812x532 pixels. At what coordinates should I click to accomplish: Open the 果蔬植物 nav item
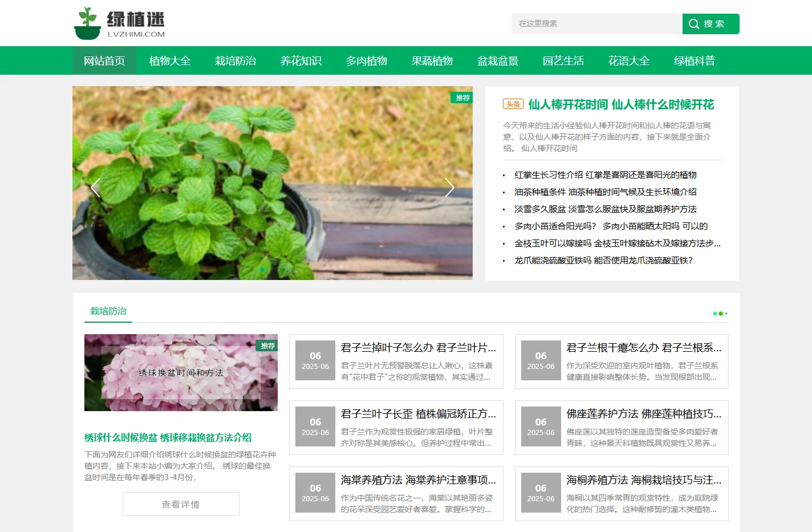pos(432,60)
